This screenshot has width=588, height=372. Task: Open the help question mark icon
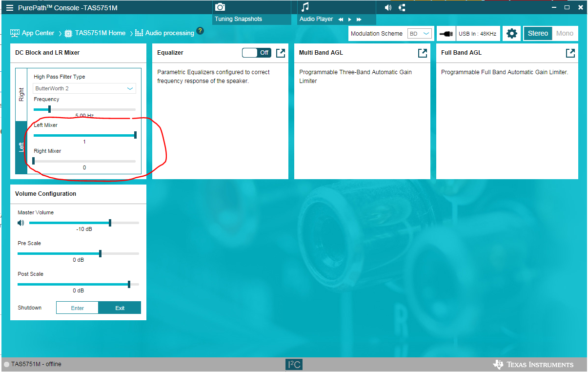click(x=200, y=31)
